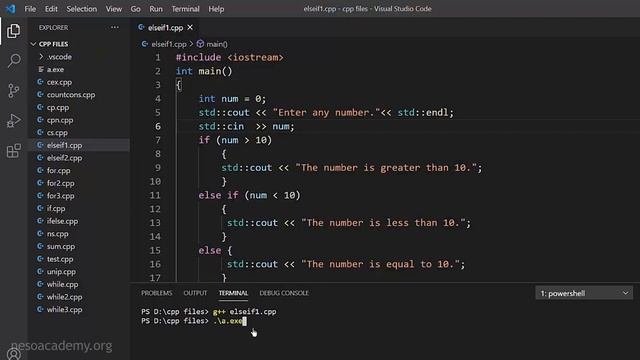The width and height of the screenshot is (640, 360).
Task: Select elseif1.cpp in the explorer list
Action: coord(64,145)
